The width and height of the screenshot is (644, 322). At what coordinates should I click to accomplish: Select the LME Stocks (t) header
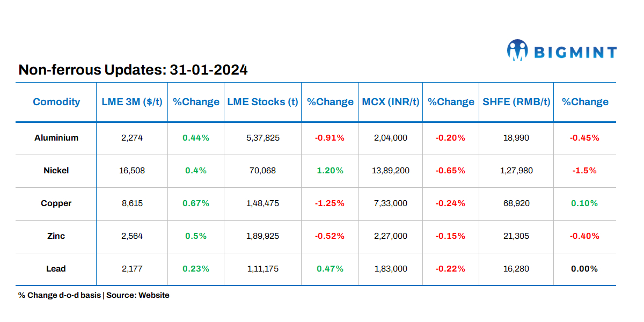(x=262, y=102)
